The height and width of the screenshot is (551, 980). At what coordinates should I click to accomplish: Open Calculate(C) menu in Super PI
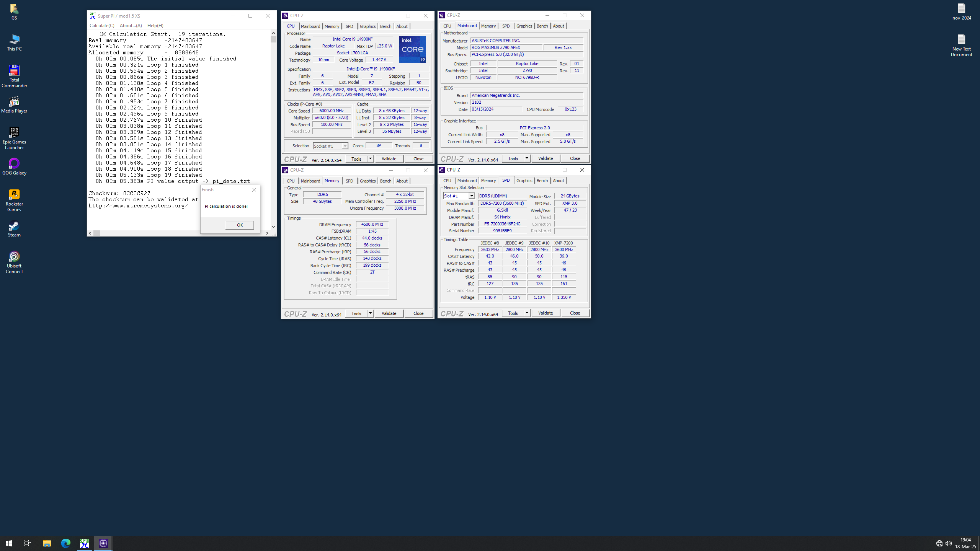click(x=102, y=26)
